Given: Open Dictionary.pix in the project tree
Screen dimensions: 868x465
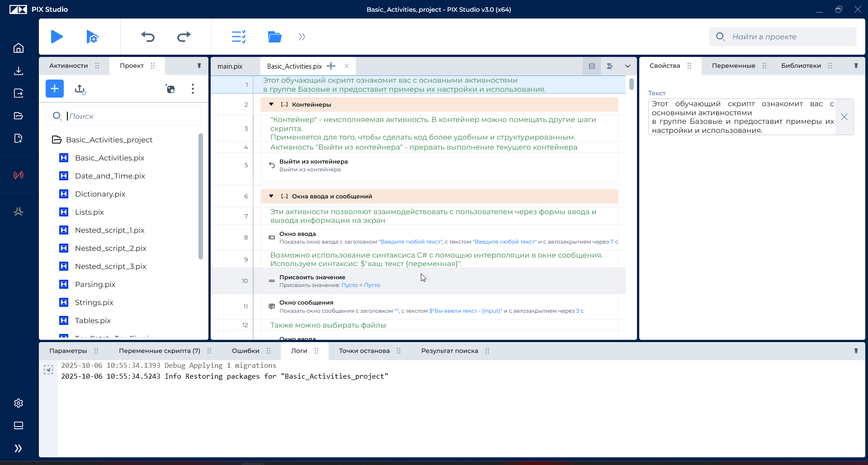Looking at the screenshot, I should coord(100,194).
